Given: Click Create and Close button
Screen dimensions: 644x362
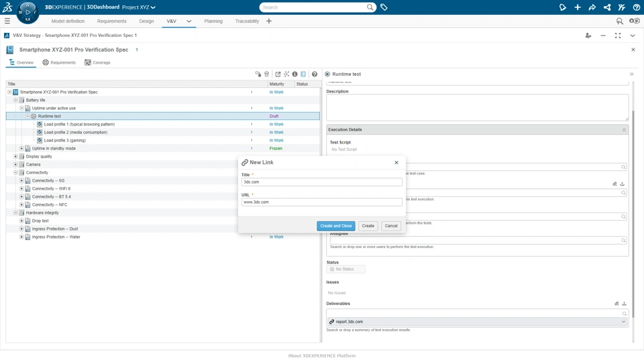Looking at the screenshot, I should pos(336,226).
